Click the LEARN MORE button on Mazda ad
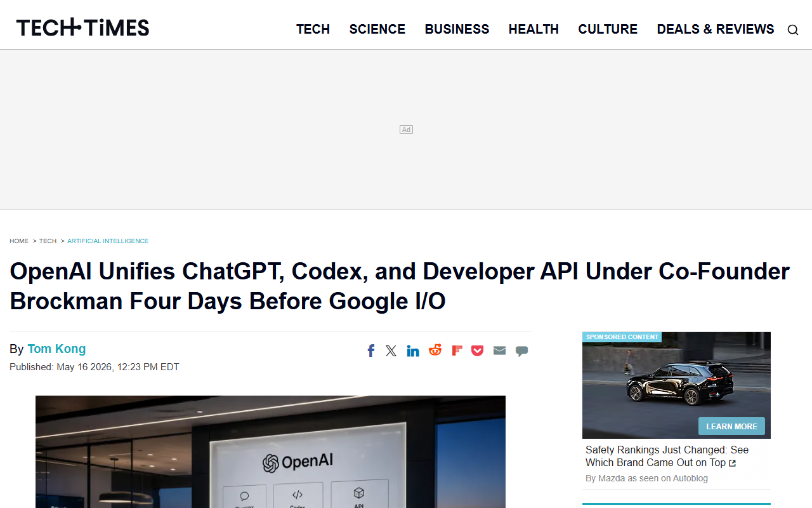 [x=731, y=426]
